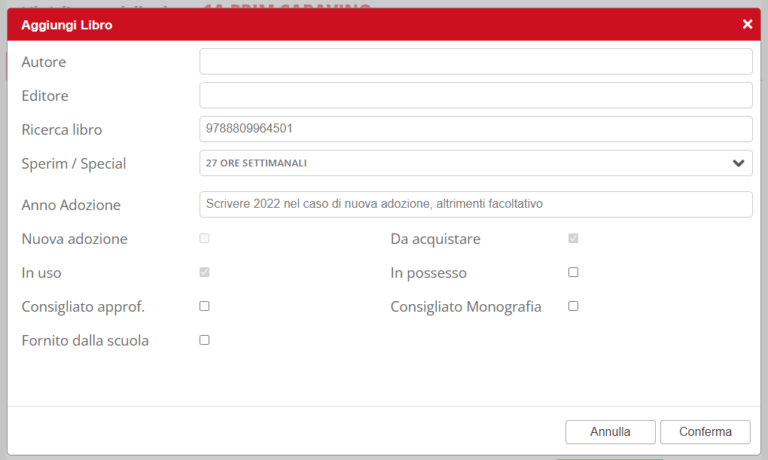Enable Consigliato approf. checkbox

(204, 306)
